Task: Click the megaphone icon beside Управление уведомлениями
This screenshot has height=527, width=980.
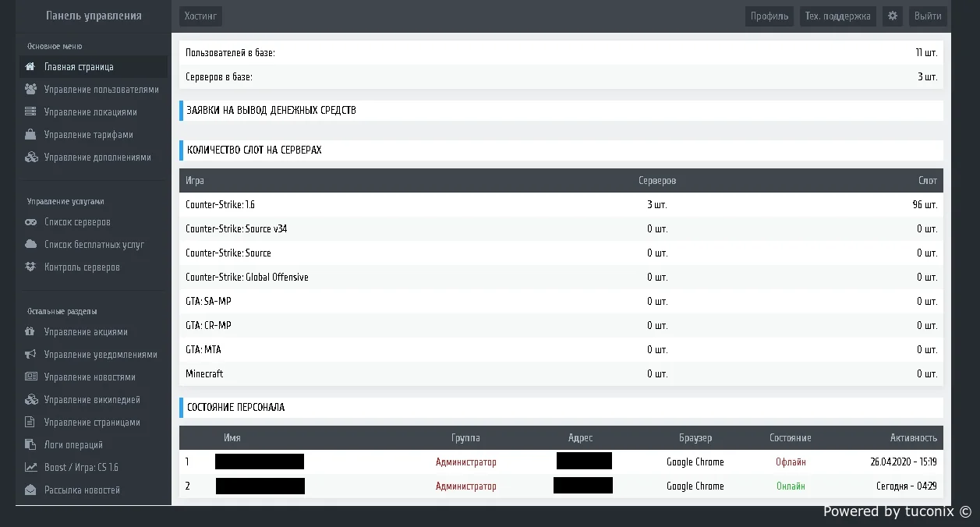Action: pyautogui.click(x=30, y=355)
